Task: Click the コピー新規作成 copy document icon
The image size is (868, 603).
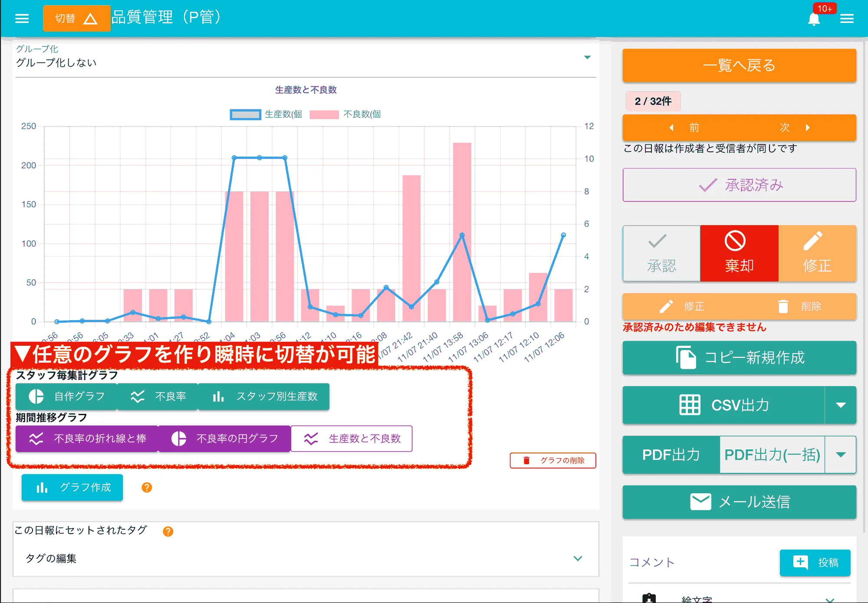Action: (687, 357)
